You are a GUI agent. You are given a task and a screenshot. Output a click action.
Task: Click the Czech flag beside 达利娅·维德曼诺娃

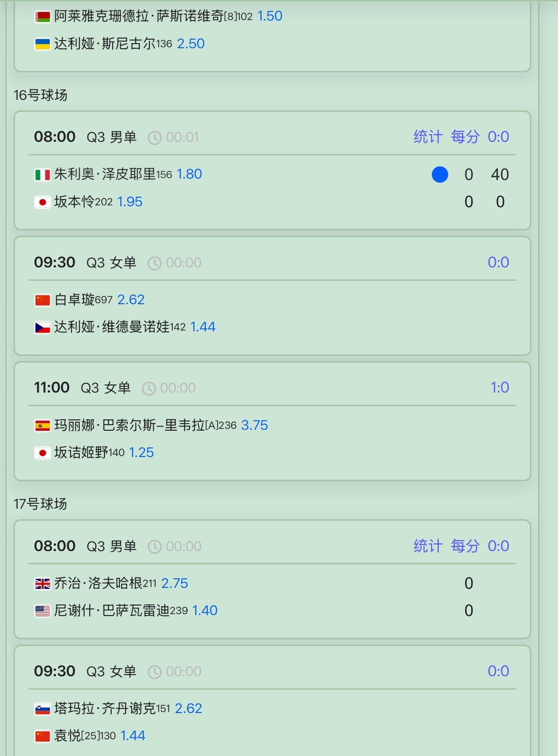(42, 328)
